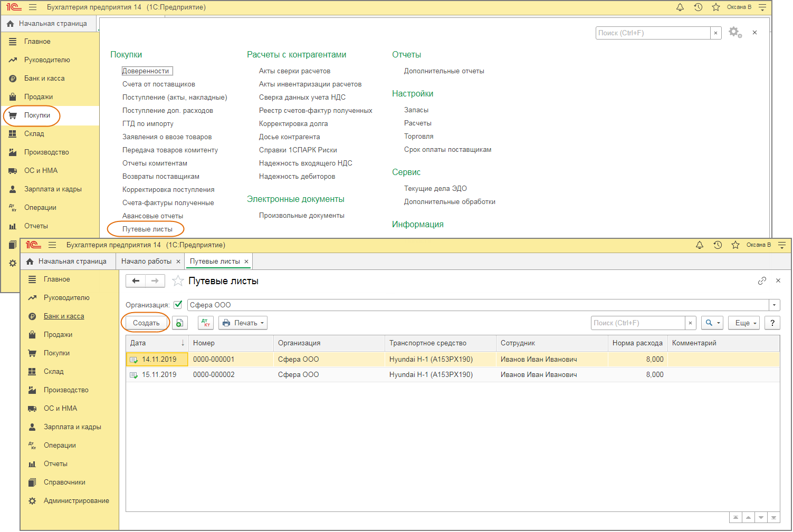Click the Дт/Кт postings icon
Viewport: 793px width, 532px height.
pyautogui.click(x=206, y=323)
